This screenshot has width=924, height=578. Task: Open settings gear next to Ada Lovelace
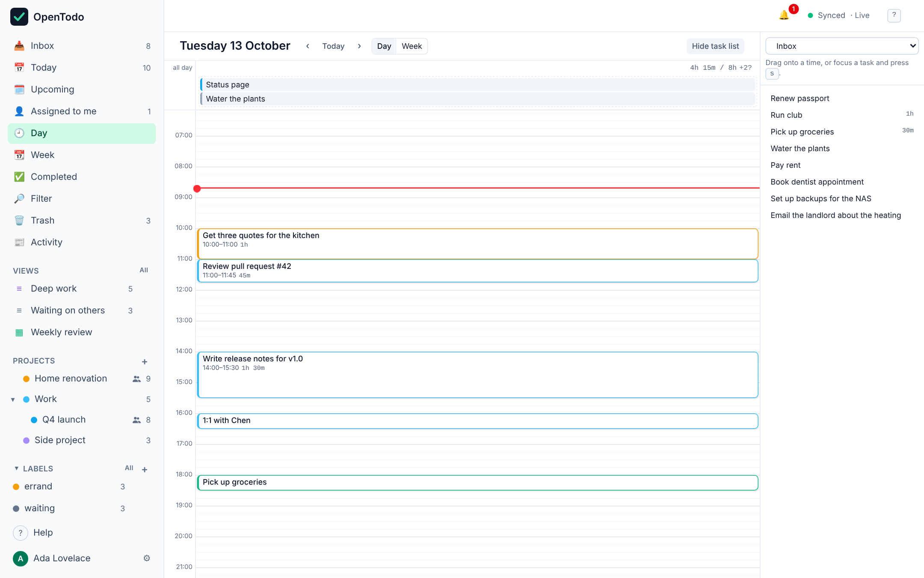tap(147, 558)
